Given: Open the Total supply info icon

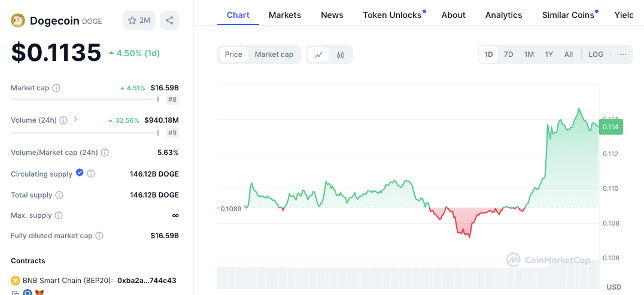Looking at the screenshot, I should 59,194.
